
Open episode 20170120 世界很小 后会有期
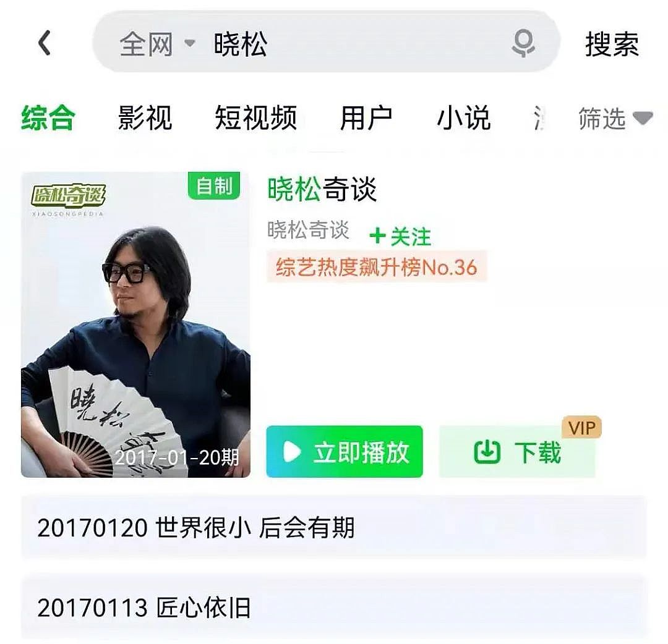tap(334, 527)
